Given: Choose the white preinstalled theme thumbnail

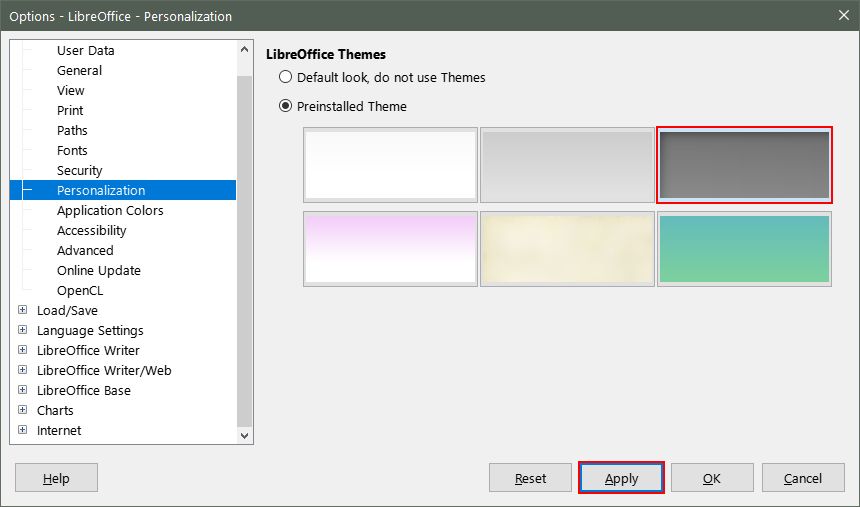Looking at the screenshot, I should (x=390, y=165).
